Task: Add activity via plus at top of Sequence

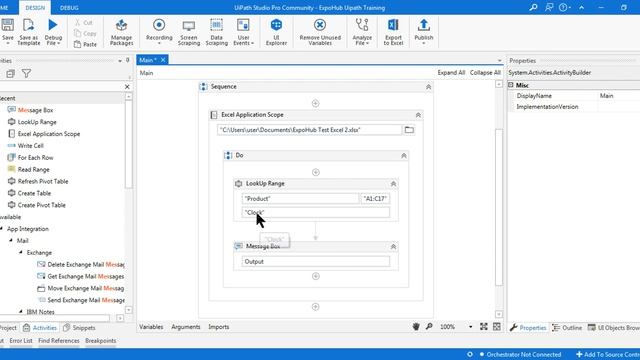Action: pos(316,103)
